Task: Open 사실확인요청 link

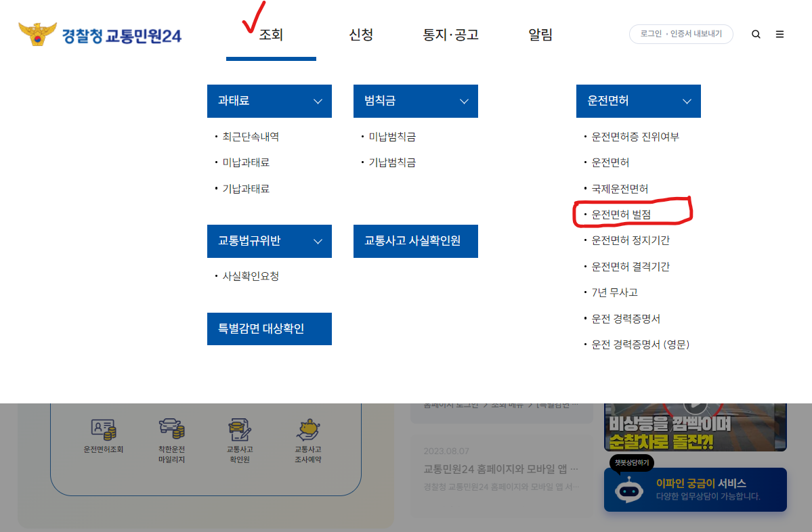Action: (251, 276)
